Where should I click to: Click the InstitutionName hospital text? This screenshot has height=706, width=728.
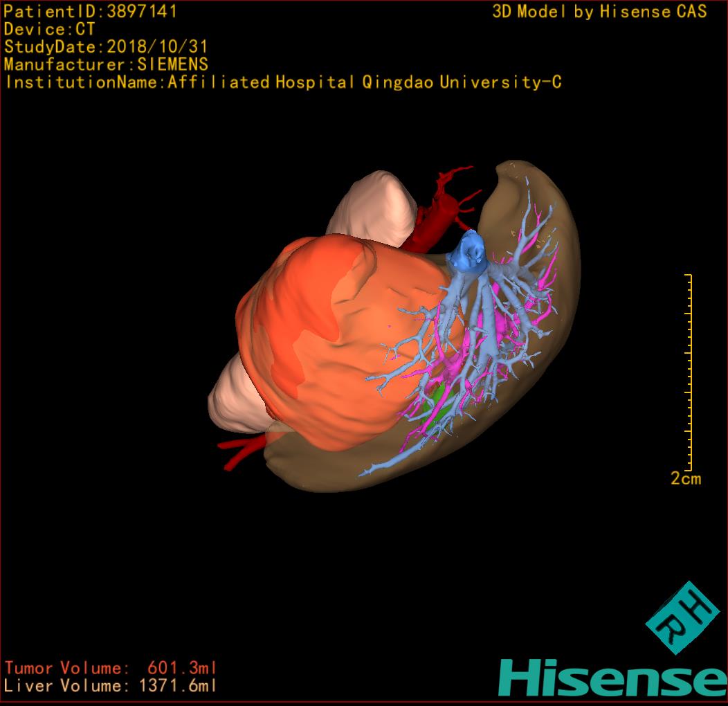click(282, 82)
